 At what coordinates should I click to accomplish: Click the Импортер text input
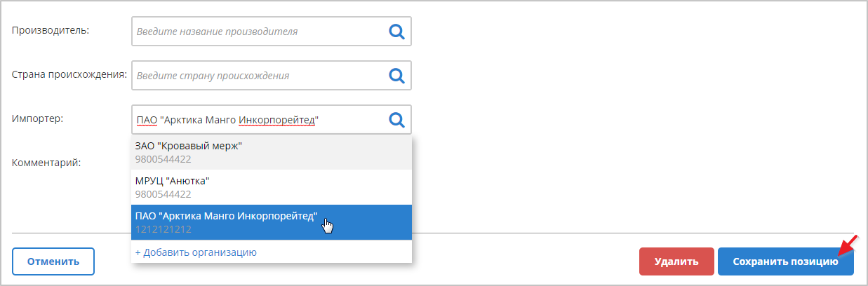pos(258,121)
